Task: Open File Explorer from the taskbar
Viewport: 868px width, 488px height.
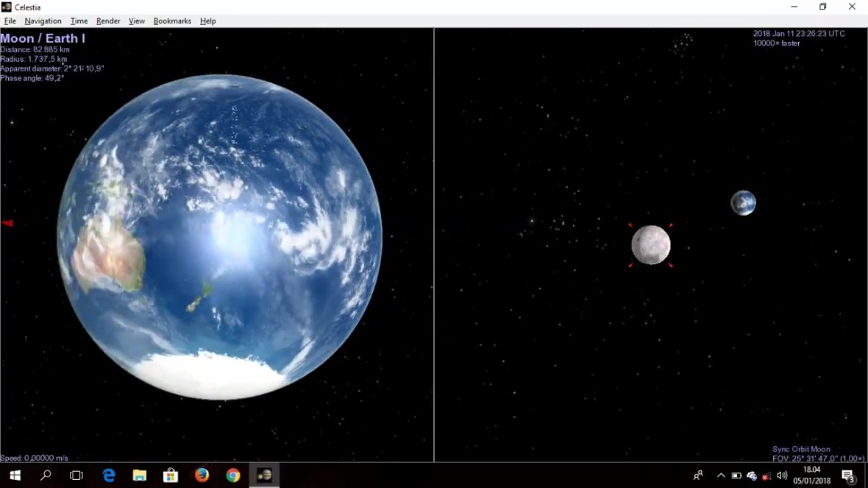Action: click(140, 475)
